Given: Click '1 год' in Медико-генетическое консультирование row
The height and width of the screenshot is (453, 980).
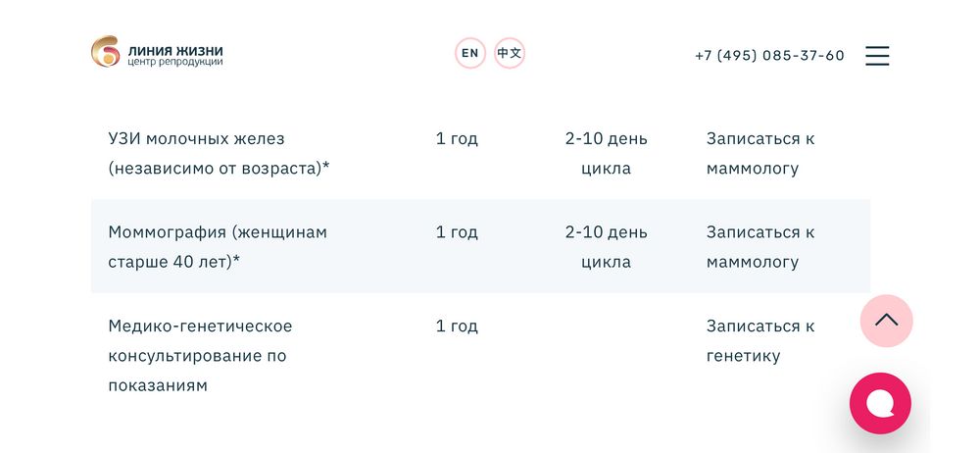Looking at the screenshot, I should (457, 327).
